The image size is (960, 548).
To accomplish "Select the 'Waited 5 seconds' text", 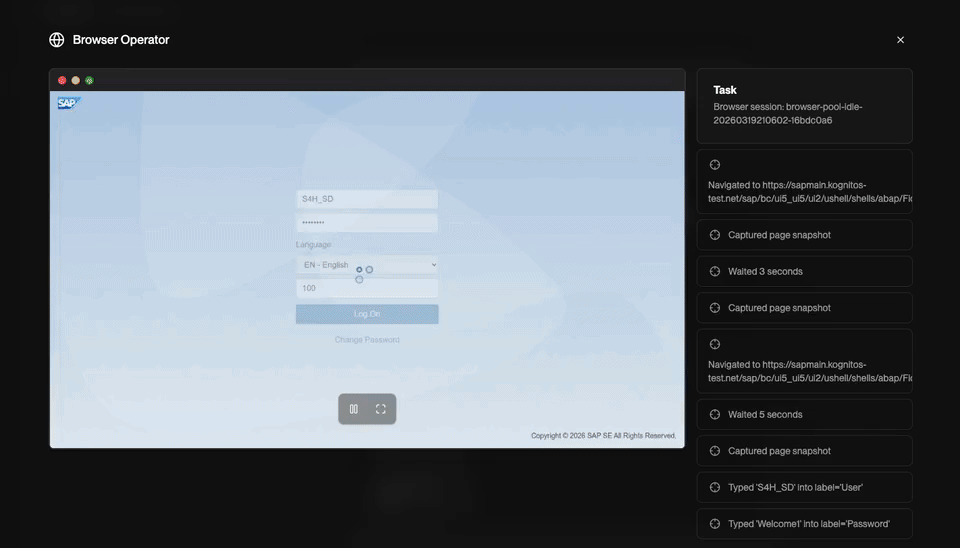I will (x=765, y=415).
